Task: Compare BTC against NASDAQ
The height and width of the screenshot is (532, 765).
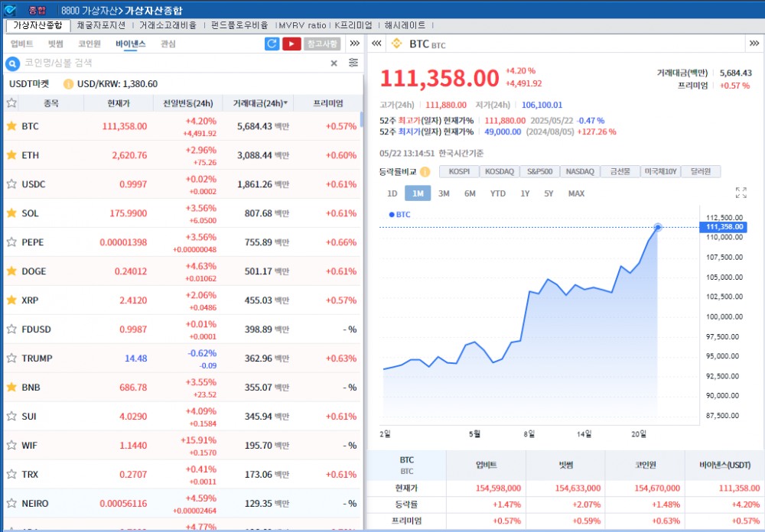Action: click(x=582, y=171)
